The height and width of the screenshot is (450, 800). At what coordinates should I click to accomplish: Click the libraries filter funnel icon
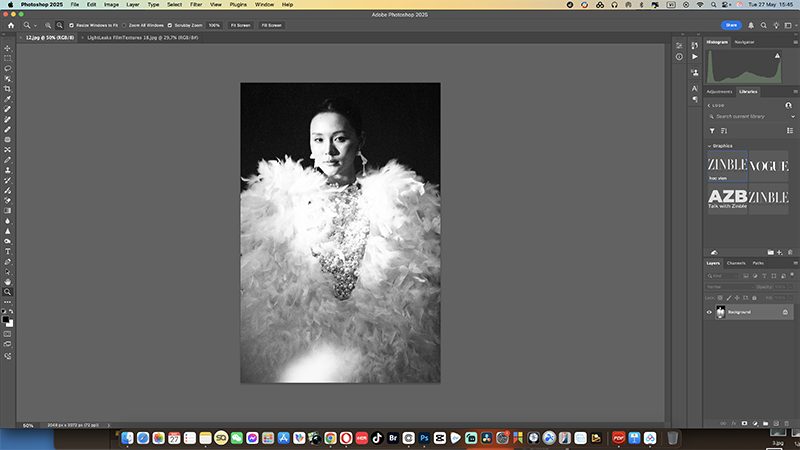click(712, 130)
